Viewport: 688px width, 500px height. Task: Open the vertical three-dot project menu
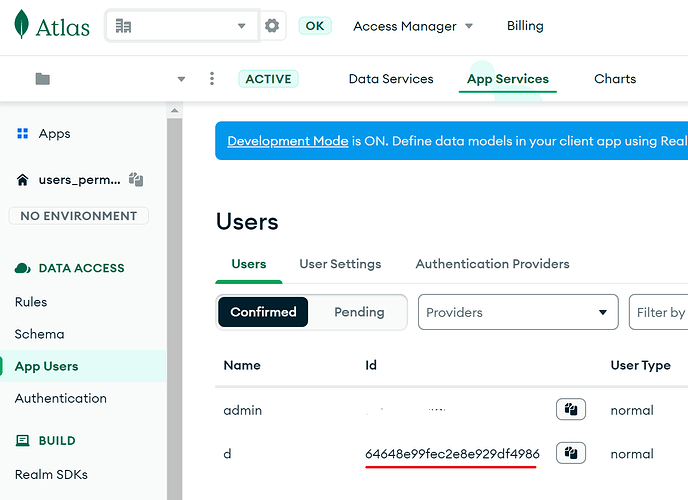click(211, 79)
